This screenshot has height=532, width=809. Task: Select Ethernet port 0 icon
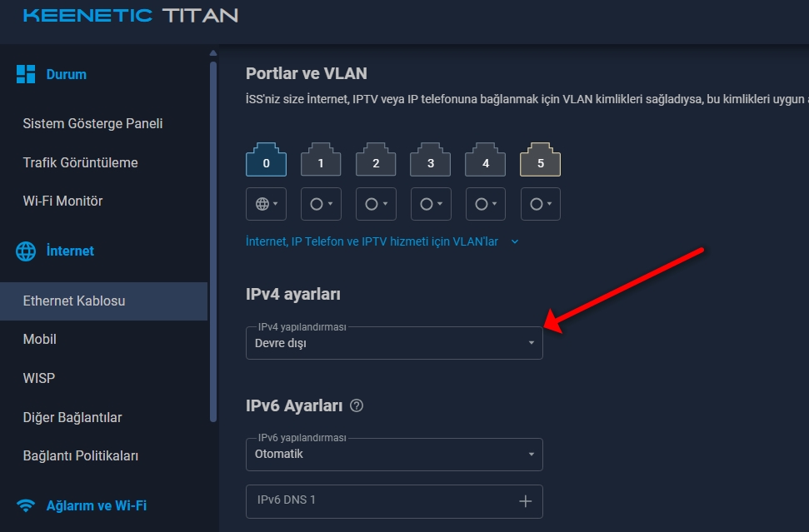pos(267,160)
